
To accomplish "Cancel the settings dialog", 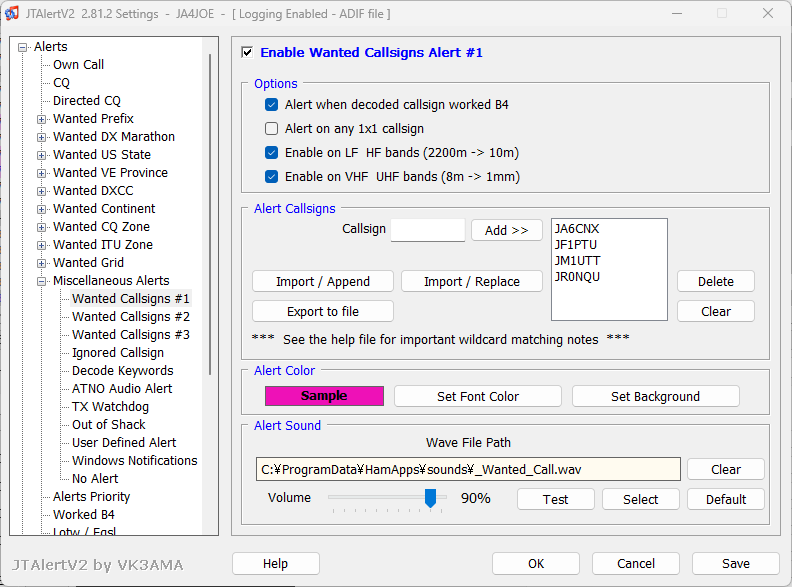I will pyautogui.click(x=636, y=563).
